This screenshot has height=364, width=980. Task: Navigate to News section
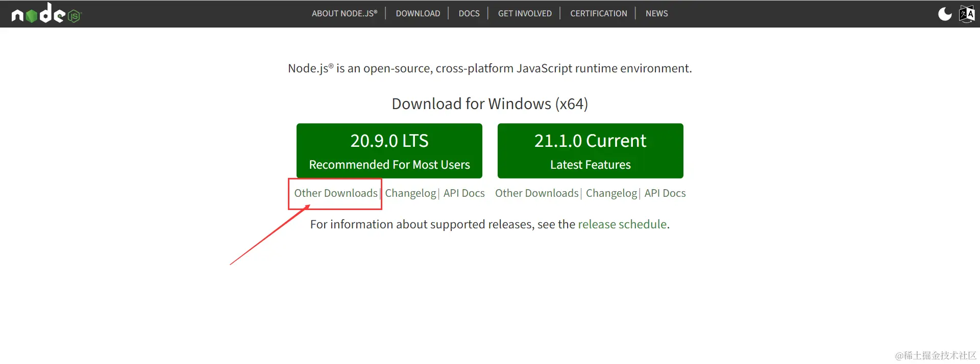[656, 14]
